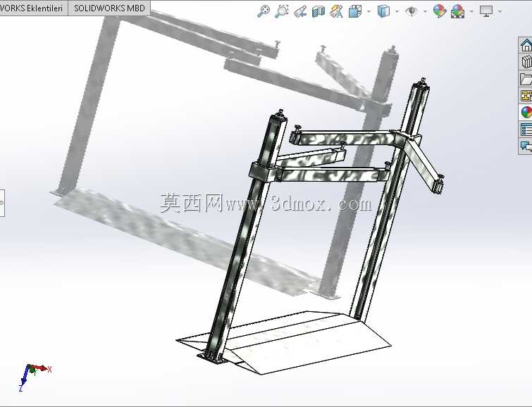Open the View Palette task pane
The width and height of the screenshot is (532, 407).
point(526,96)
